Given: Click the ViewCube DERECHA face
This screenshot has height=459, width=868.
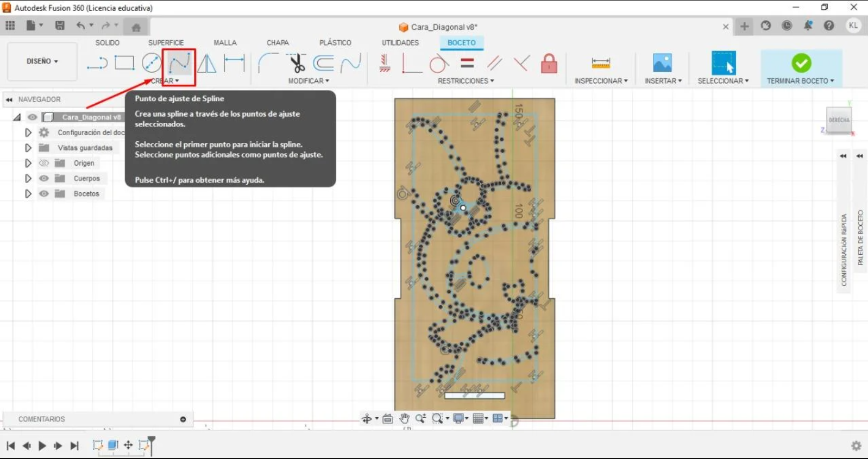Looking at the screenshot, I should [x=839, y=120].
